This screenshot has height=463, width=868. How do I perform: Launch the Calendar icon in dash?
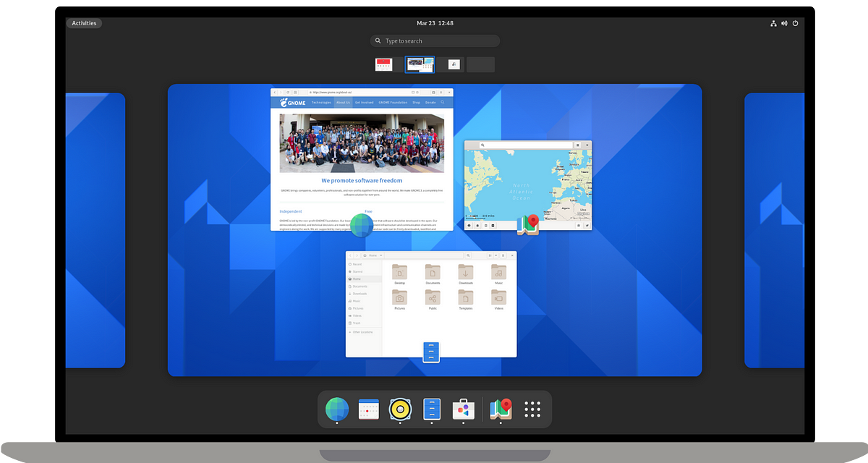(x=369, y=409)
